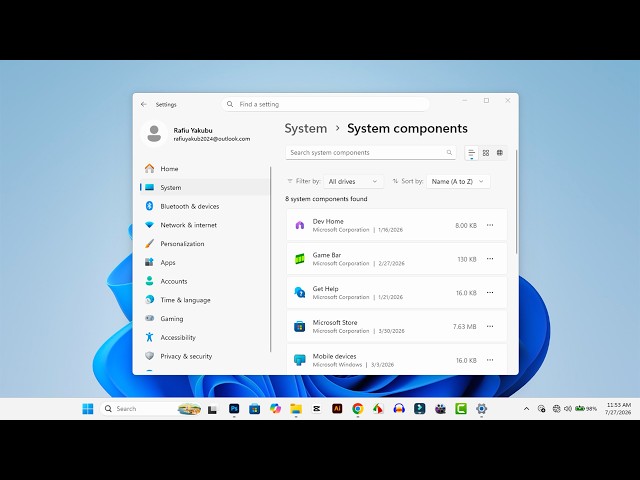Open the Audacity headphones taskbar icon
640x480 pixels.
tap(399, 409)
